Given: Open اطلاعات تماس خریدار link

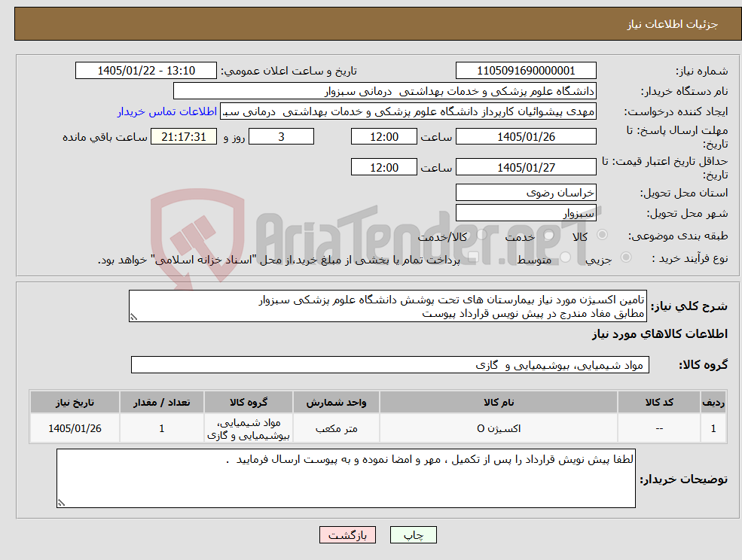Looking at the screenshot, I should coord(167,111).
